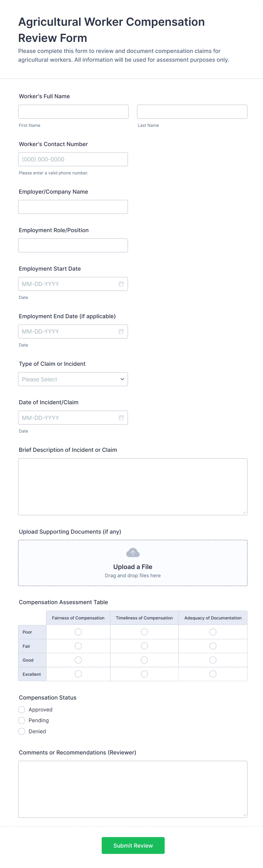Click the reviewer Comments or Recommendations textarea
The width and height of the screenshot is (263, 868).
coord(133,790)
